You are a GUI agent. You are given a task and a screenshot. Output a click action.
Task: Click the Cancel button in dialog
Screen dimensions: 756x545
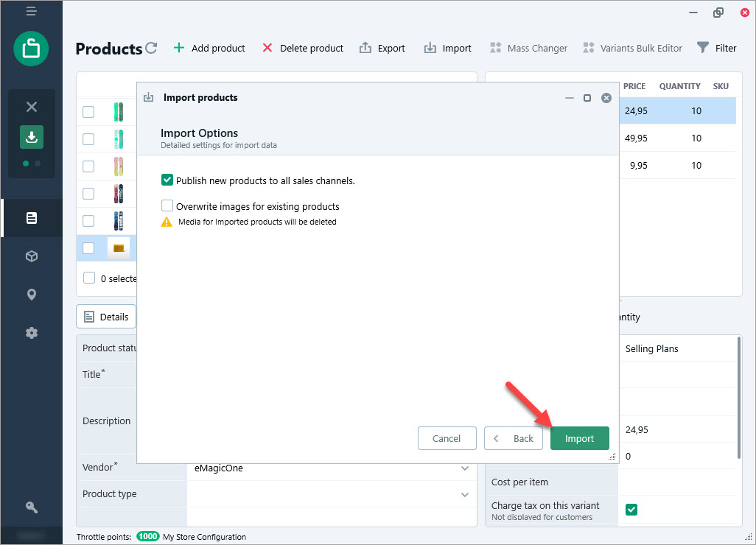click(x=447, y=438)
